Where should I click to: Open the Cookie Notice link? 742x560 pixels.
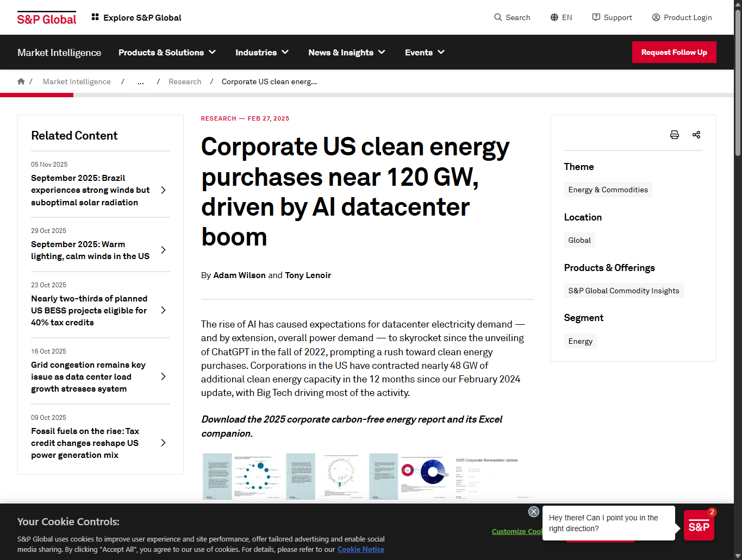360,549
